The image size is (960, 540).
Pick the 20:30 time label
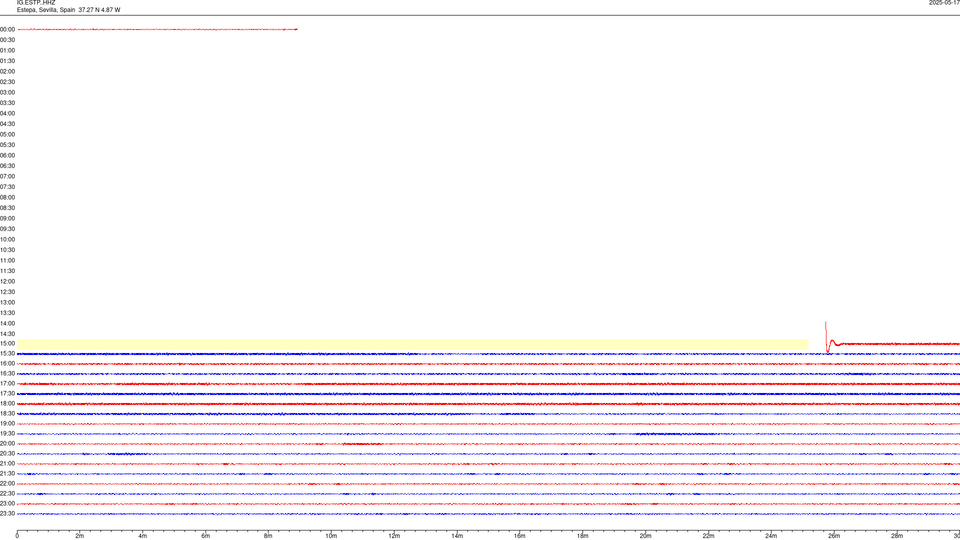pyautogui.click(x=7, y=454)
